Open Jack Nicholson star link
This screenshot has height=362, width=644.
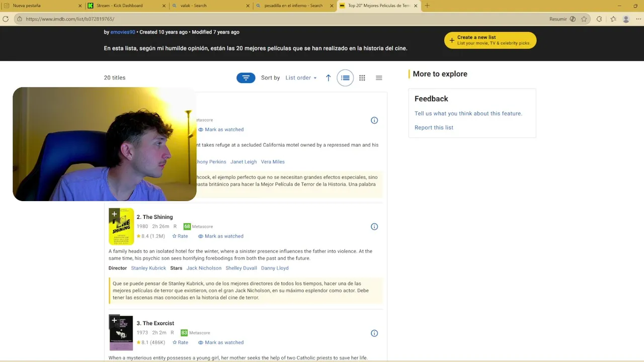click(x=204, y=268)
